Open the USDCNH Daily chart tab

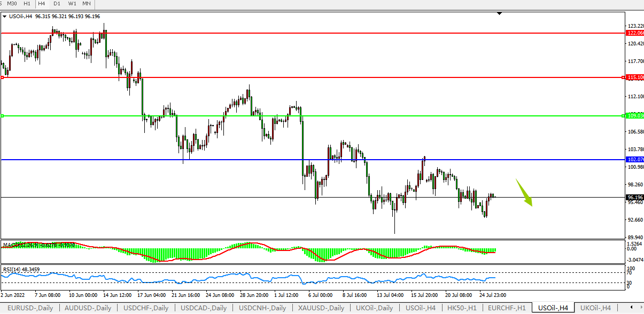pyautogui.click(x=262, y=308)
